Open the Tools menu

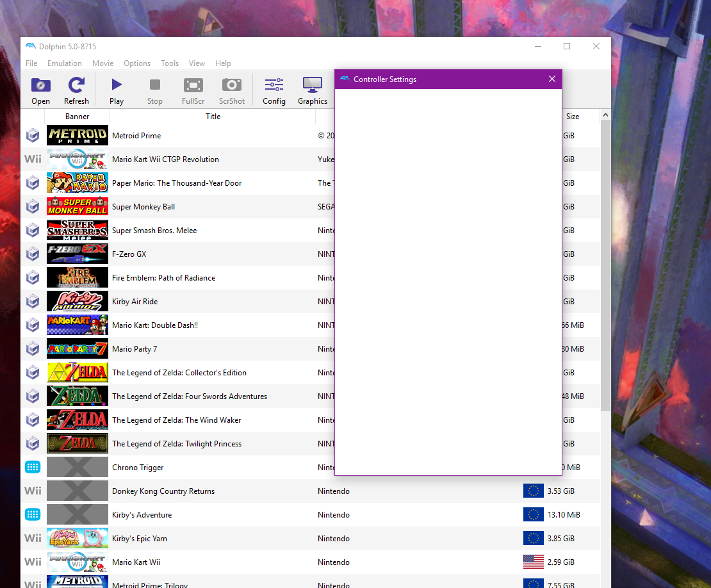(170, 63)
